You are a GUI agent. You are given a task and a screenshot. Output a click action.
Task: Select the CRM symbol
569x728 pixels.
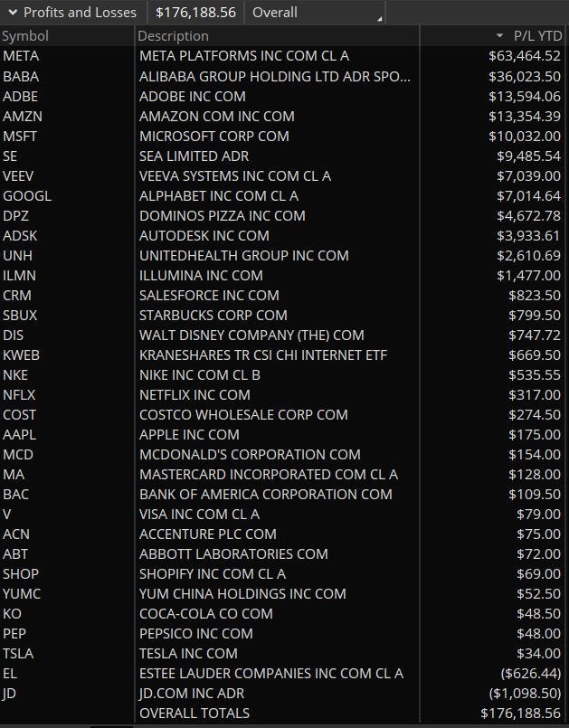click(x=16, y=296)
